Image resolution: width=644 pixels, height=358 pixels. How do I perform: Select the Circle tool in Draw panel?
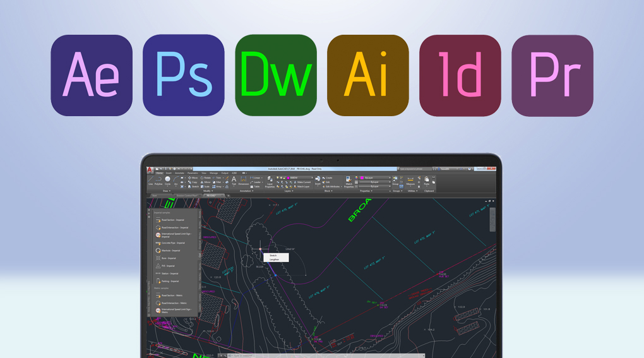168,181
